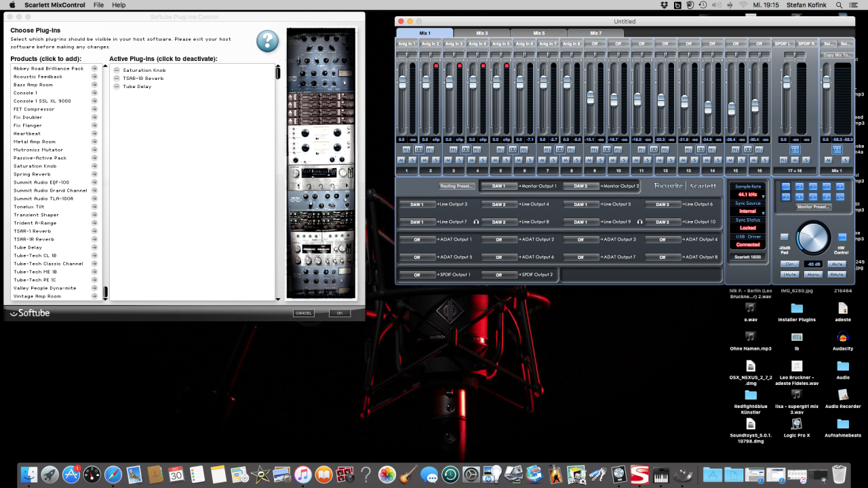
Task: Add Tube-Tech CL 1B via arrow icon
Action: (x=94, y=256)
